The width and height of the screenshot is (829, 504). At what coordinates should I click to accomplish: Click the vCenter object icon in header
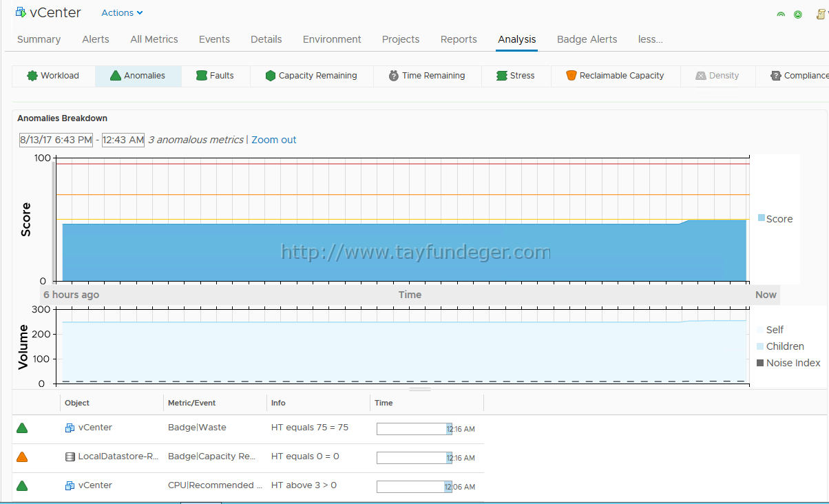(21, 12)
